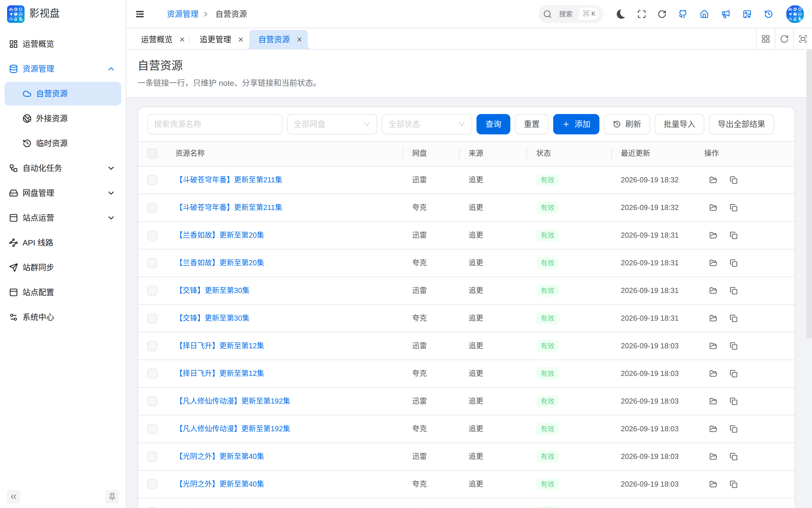Toggle the sidebar collapse hamburger icon
The image size is (812, 508).
click(x=140, y=14)
